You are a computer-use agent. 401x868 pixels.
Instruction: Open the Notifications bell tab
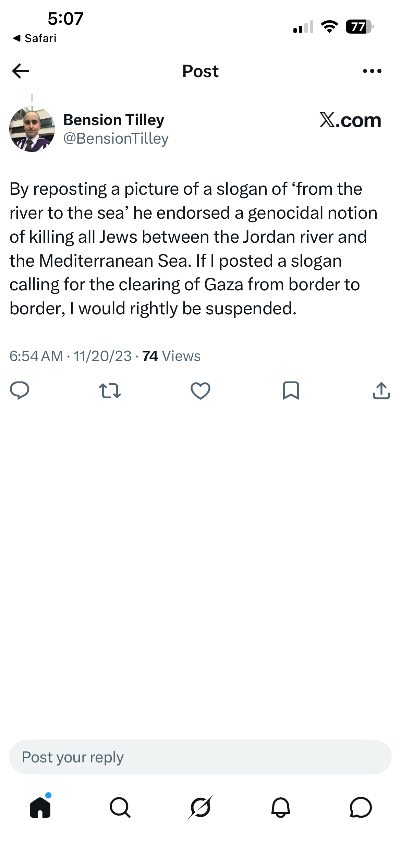click(280, 808)
